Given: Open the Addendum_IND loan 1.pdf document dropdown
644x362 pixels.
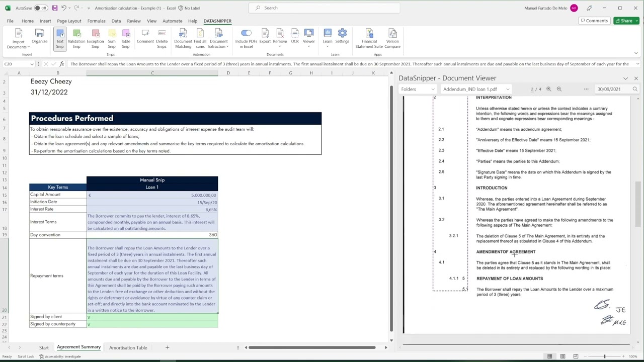Looking at the screenshot, I should 476,89.
